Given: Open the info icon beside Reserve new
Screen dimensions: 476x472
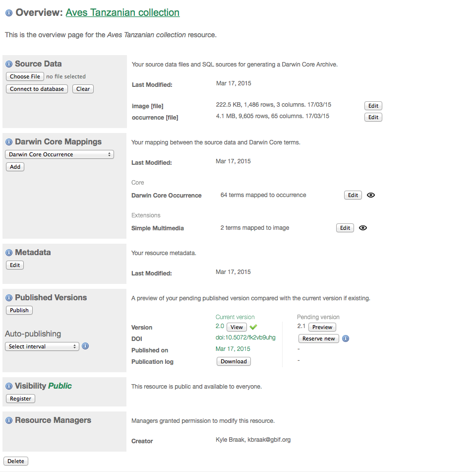Looking at the screenshot, I should tap(346, 338).
